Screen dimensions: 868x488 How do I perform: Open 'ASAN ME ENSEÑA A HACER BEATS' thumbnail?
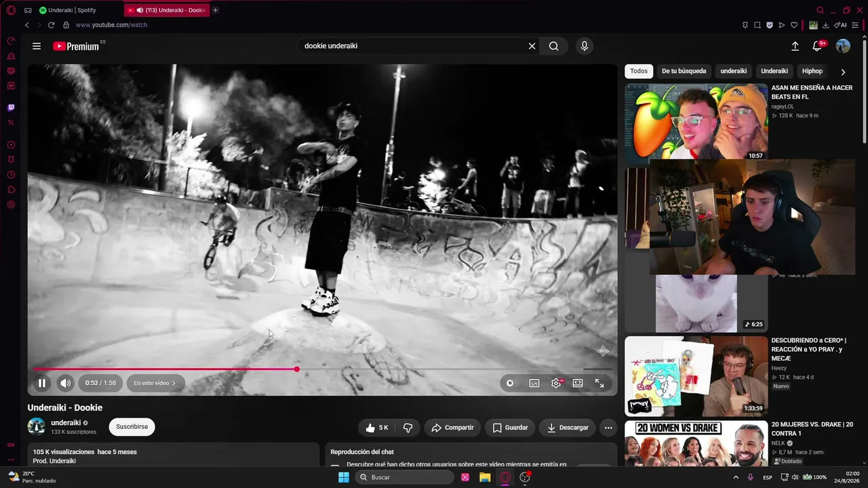pyautogui.click(x=696, y=121)
